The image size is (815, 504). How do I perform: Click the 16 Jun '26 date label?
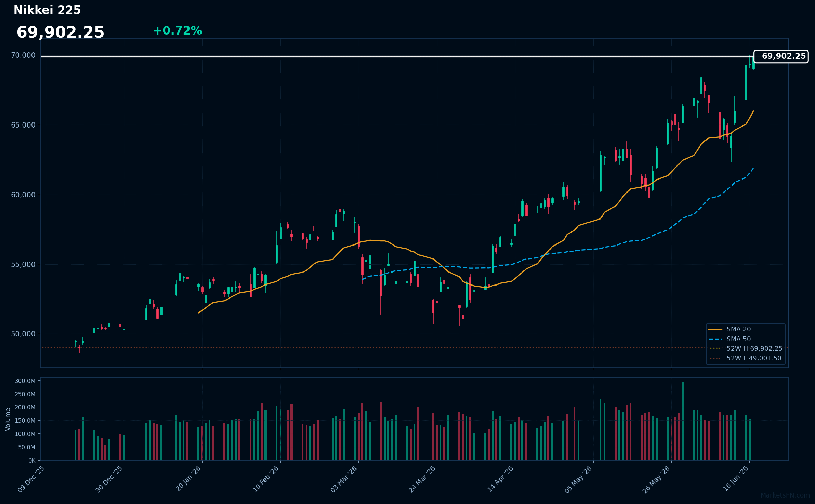tap(736, 479)
